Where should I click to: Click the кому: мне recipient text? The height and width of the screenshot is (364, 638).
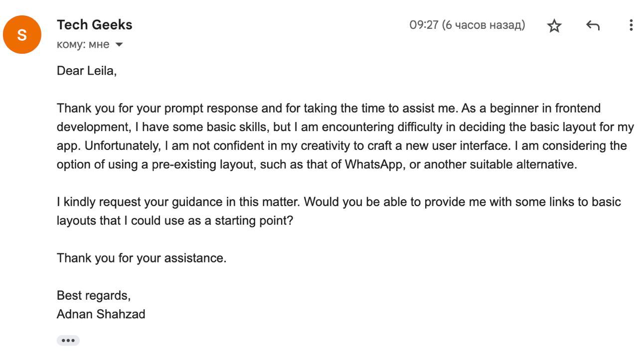[83, 44]
